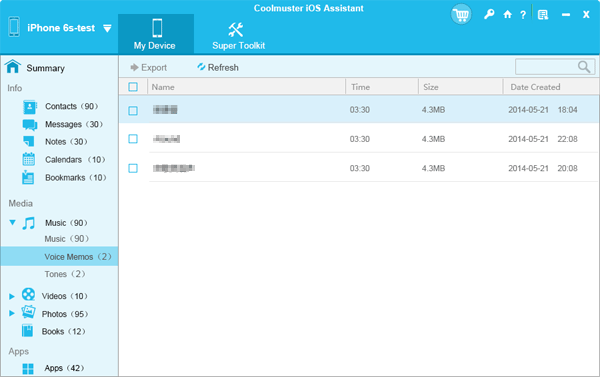The height and width of the screenshot is (377, 600).
Task: Click the Refresh button label
Action: point(223,67)
